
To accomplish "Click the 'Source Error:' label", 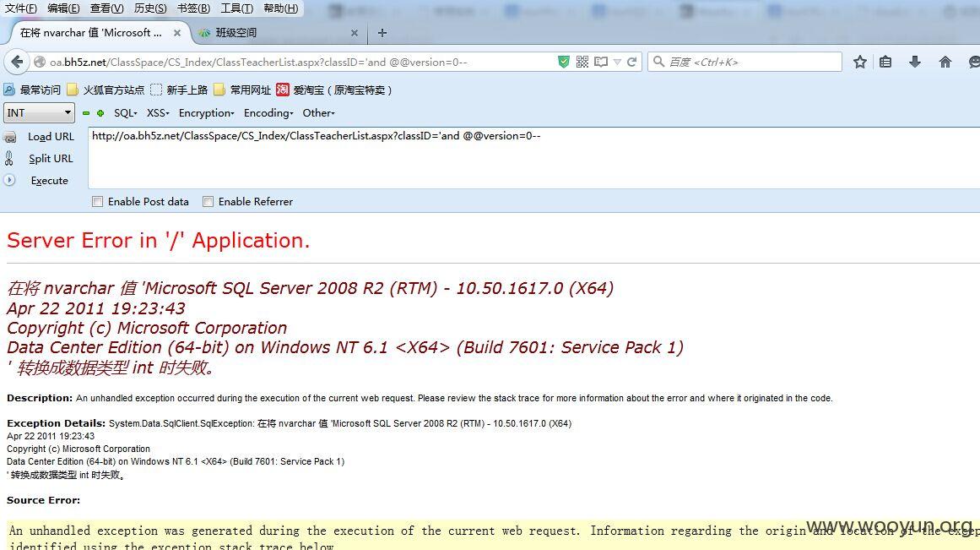I will tap(43, 500).
